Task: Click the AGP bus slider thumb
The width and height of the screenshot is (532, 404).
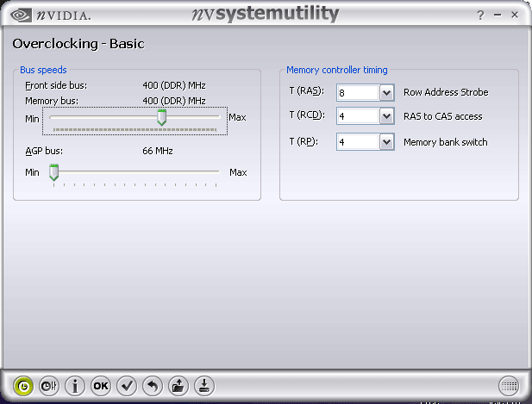Action: 53,172
